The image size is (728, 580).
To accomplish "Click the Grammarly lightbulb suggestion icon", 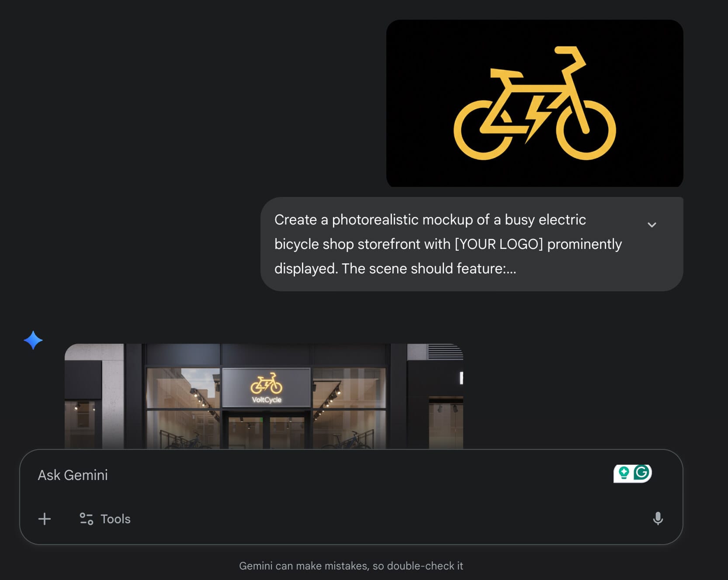I will coord(624,473).
